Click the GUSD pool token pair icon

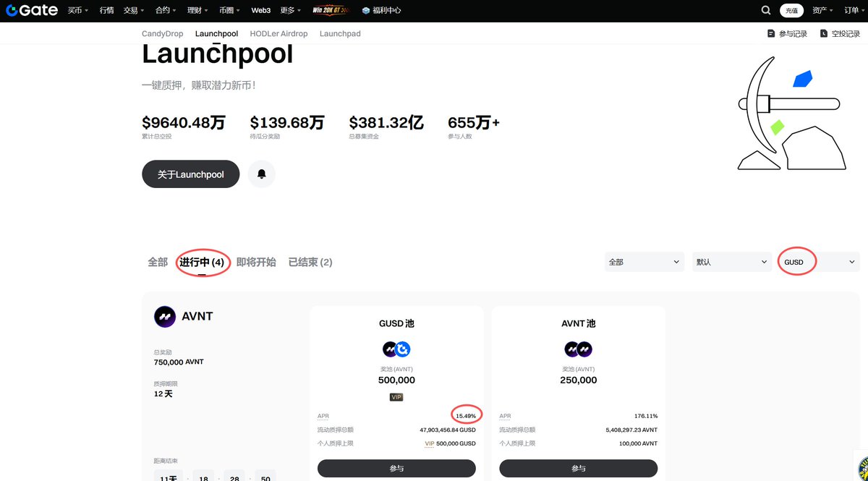[x=396, y=349]
